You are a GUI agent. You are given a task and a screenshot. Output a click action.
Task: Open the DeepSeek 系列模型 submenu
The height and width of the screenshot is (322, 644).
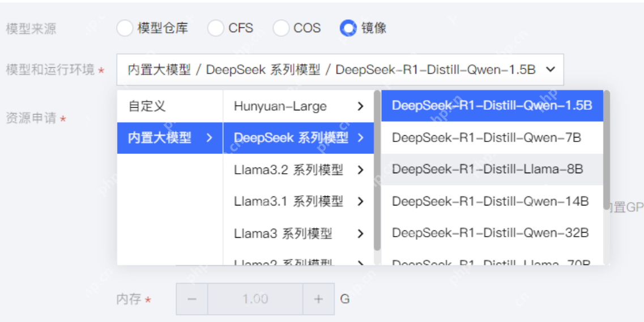[x=298, y=138]
